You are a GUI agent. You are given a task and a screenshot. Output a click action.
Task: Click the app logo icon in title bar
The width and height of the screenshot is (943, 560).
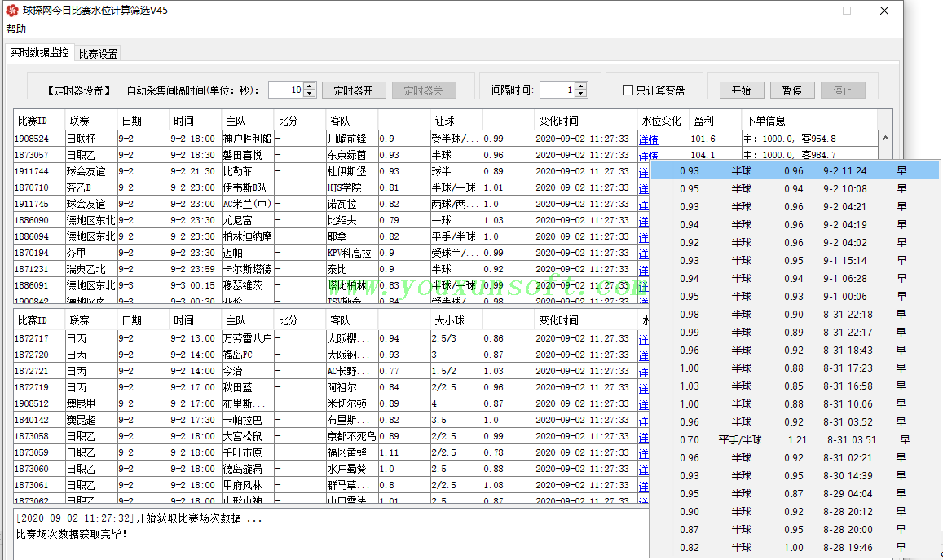[x=12, y=11]
